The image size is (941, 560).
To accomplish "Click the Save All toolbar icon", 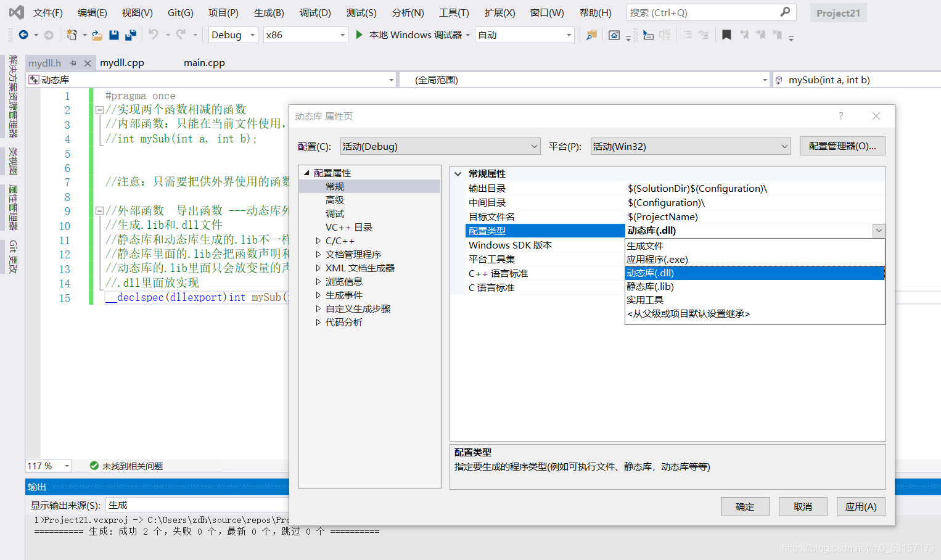I will tap(130, 35).
